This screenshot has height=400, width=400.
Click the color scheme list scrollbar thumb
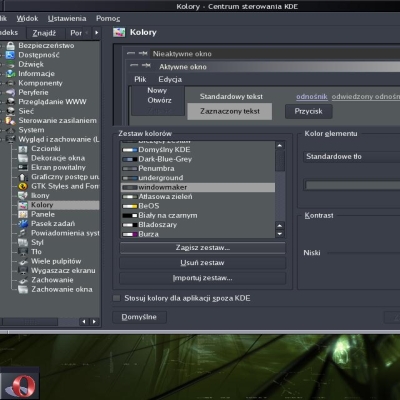click(x=280, y=161)
